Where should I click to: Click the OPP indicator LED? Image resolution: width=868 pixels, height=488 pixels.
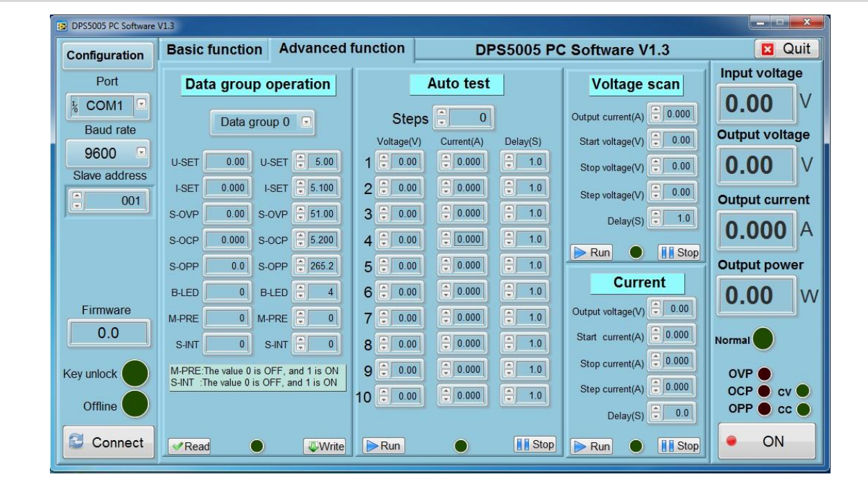765,409
